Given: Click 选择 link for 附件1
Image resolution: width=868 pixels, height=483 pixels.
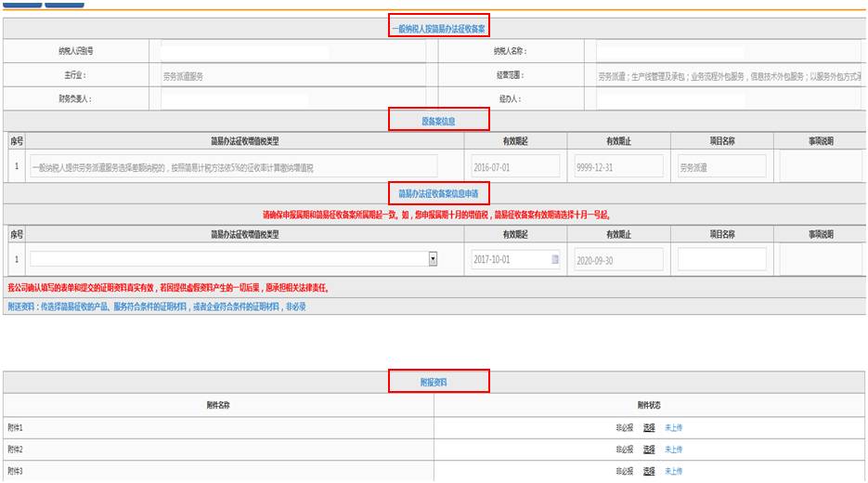Looking at the screenshot, I should click(x=649, y=428).
